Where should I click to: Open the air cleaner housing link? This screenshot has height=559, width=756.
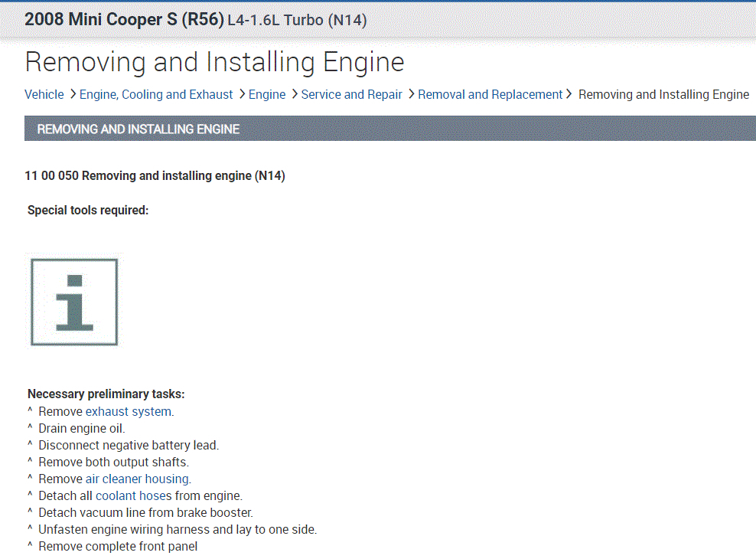tap(137, 479)
